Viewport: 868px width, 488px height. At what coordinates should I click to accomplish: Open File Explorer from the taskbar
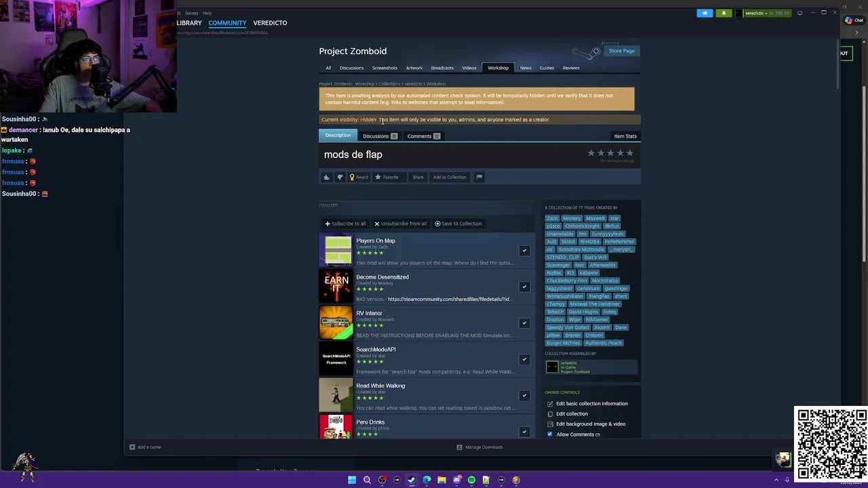point(441,480)
